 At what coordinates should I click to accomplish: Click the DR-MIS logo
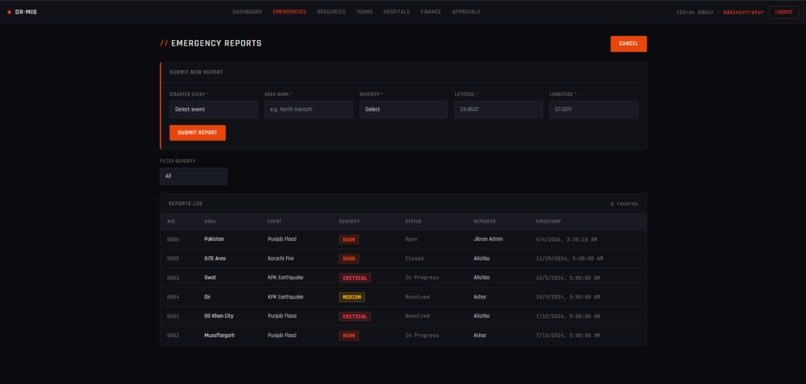[22, 12]
